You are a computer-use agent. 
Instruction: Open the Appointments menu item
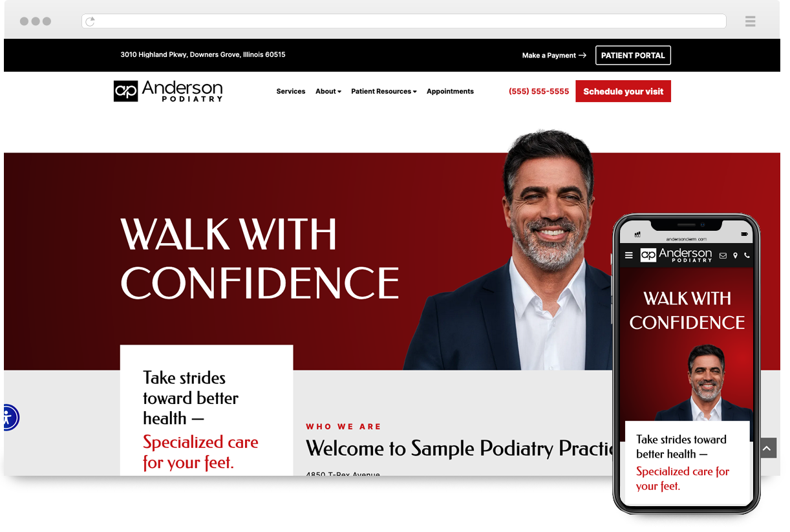[450, 92]
